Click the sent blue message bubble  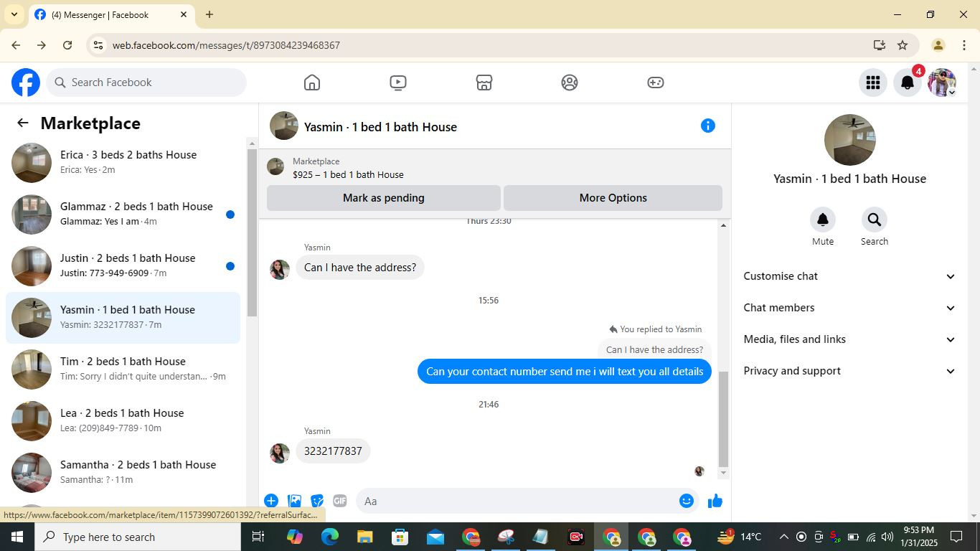tap(565, 372)
